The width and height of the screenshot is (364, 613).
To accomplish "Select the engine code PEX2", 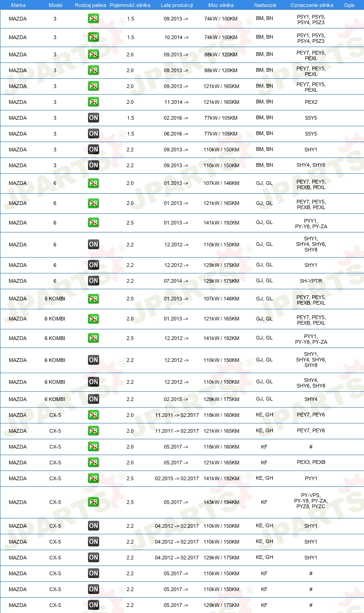I will point(311,102).
